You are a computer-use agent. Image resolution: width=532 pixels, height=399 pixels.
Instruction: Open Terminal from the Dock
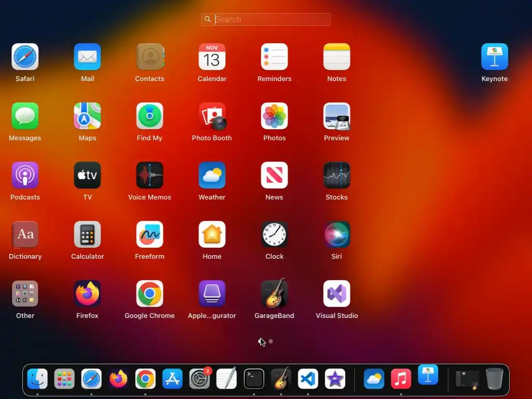coord(254,379)
